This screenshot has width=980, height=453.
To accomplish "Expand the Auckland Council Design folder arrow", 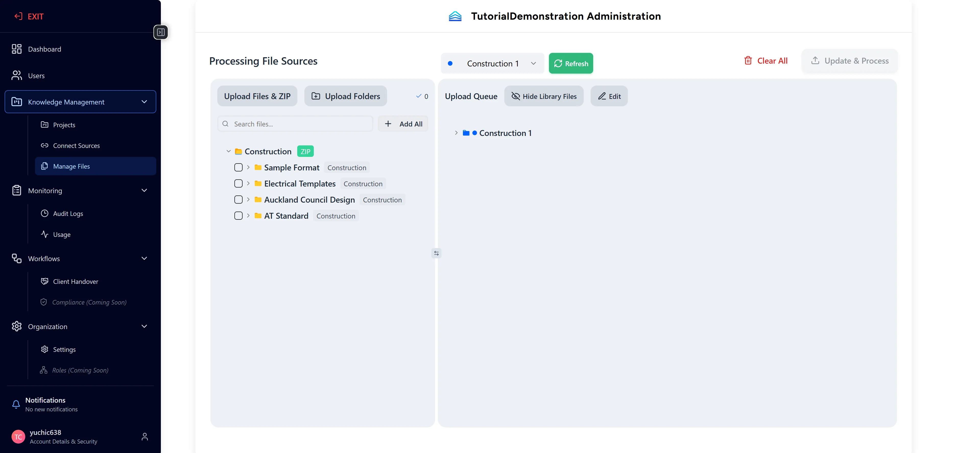I will click(x=248, y=200).
